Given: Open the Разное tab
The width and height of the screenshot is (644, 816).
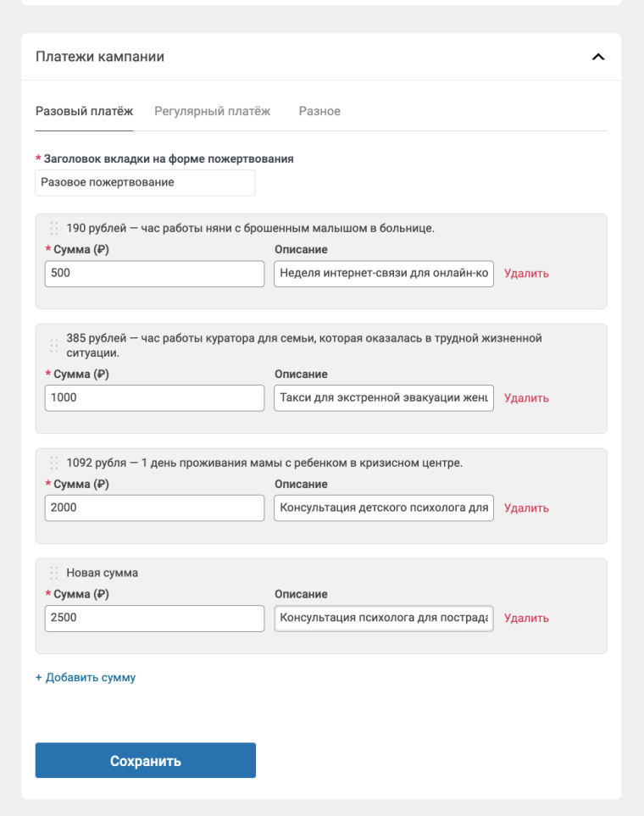Looking at the screenshot, I should coord(319,111).
